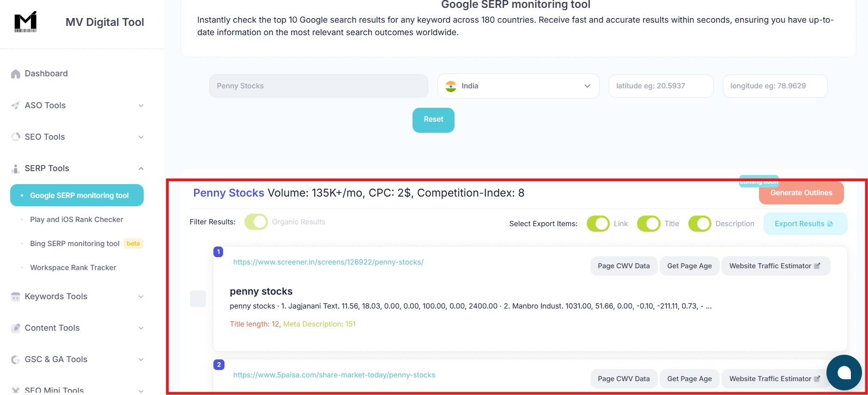Click the SEO Tools circle icon
Screen dimensions: 868x395
coord(16,137)
